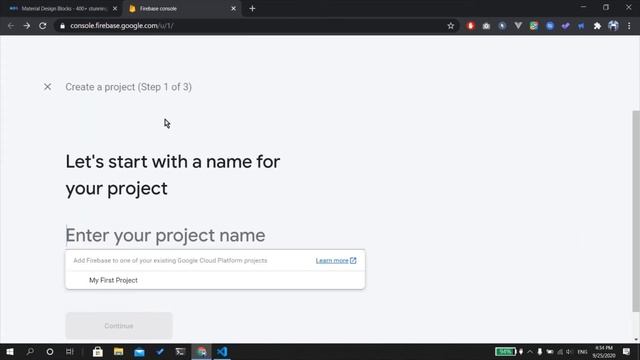The width and height of the screenshot is (640, 360).
Task: Open Windows taskbar search
Action: (x=30, y=351)
